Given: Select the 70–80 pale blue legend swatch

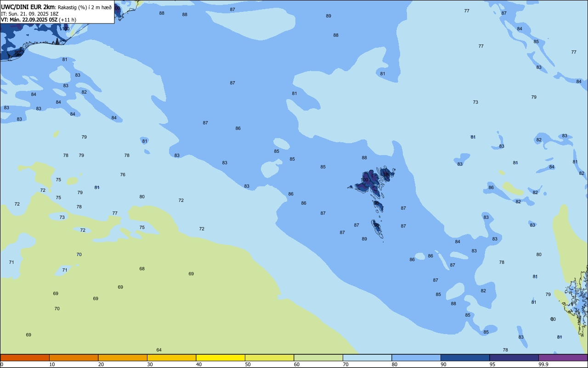Looking at the screenshot, I should [x=367, y=357].
